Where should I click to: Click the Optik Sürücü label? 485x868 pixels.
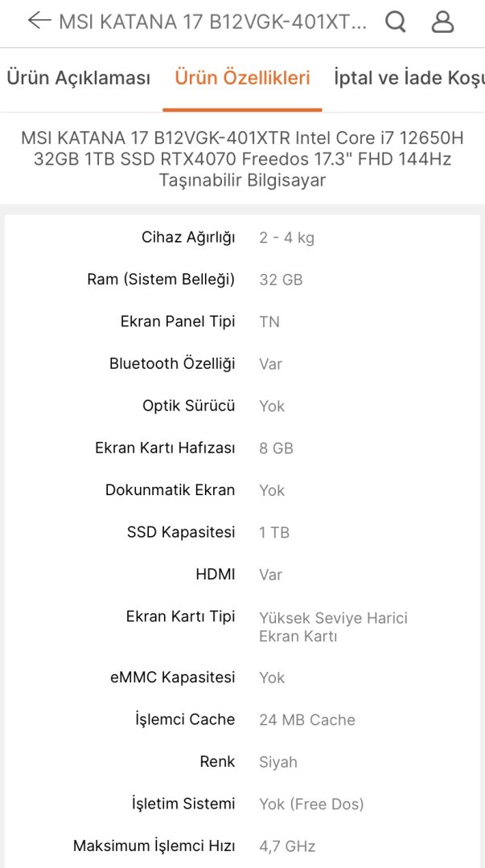pyautogui.click(x=189, y=406)
